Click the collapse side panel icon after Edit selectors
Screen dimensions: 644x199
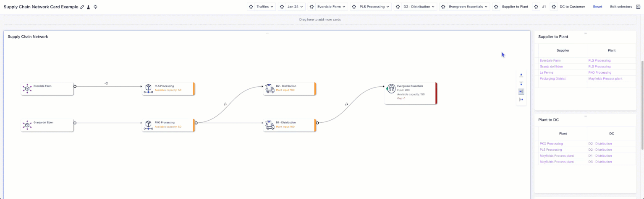pyautogui.click(x=638, y=7)
